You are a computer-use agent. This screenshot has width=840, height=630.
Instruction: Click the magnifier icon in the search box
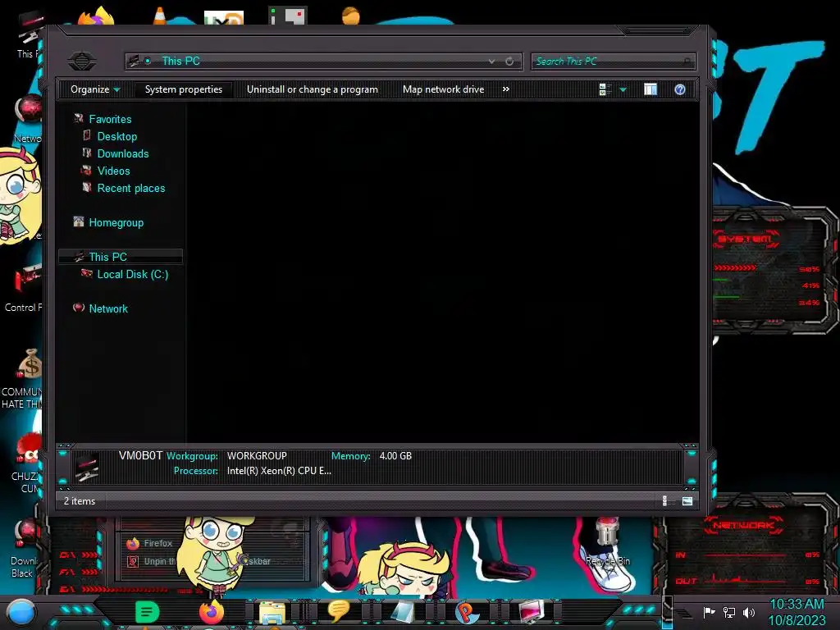687,62
